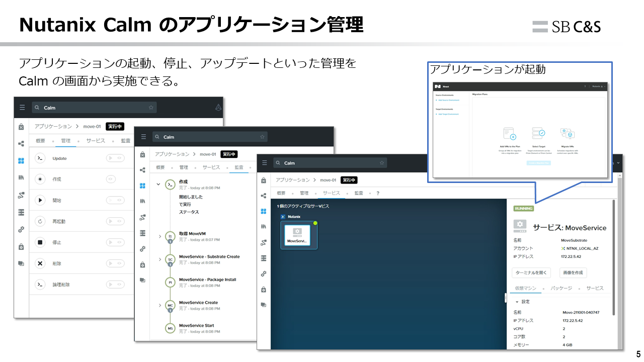The width and height of the screenshot is (644, 362).
Task: Select the MoveServi... service card
Action: tap(297, 235)
